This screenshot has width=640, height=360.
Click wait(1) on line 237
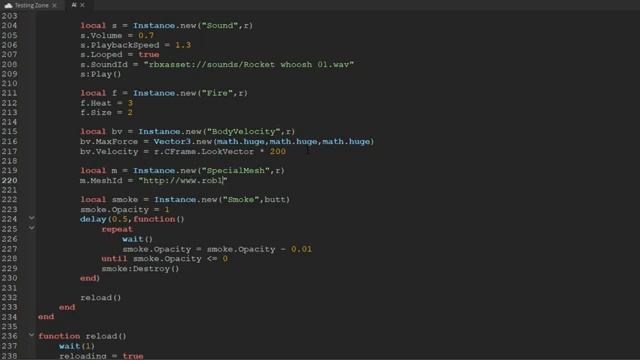(x=77, y=346)
